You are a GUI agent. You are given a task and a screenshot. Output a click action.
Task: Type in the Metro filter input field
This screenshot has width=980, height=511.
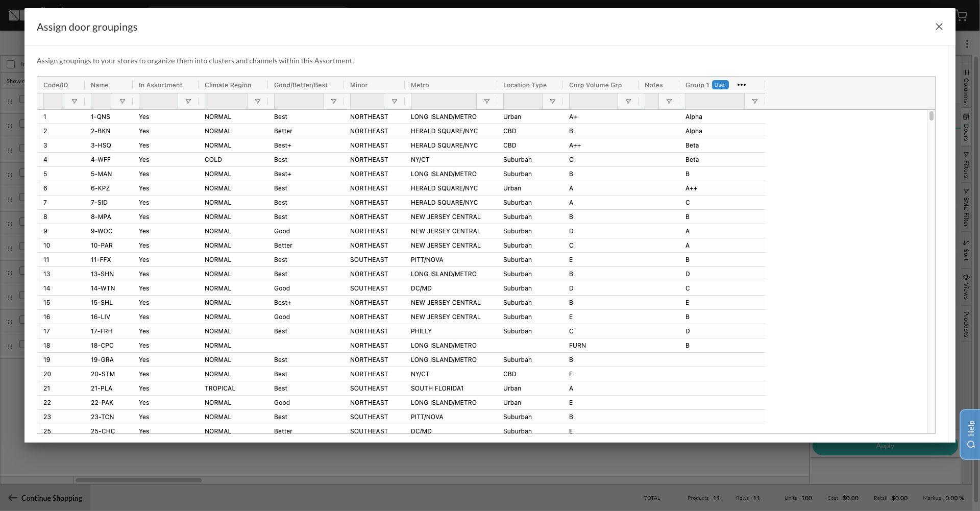tap(443, 102)
